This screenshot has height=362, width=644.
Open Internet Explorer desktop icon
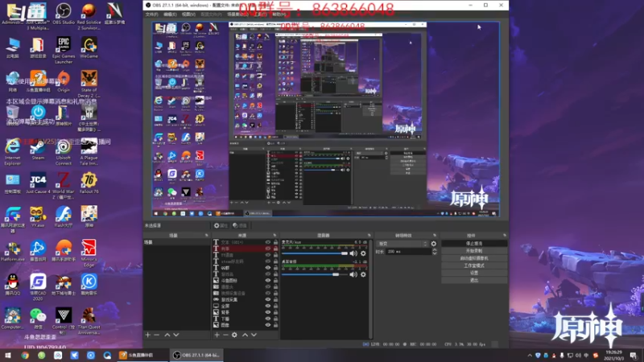pos(12,152)
